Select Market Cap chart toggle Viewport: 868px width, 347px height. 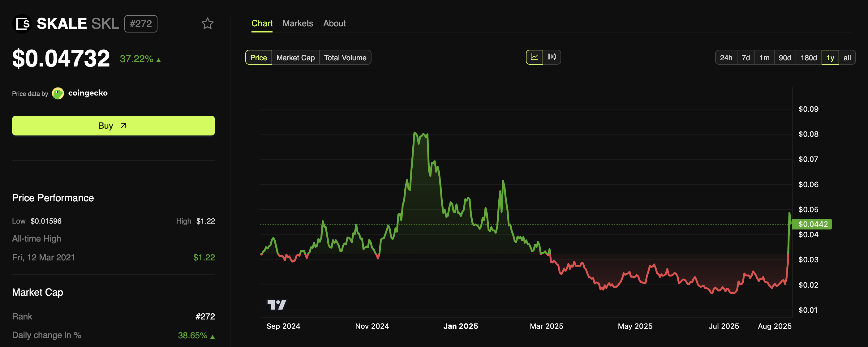[295, 58]
